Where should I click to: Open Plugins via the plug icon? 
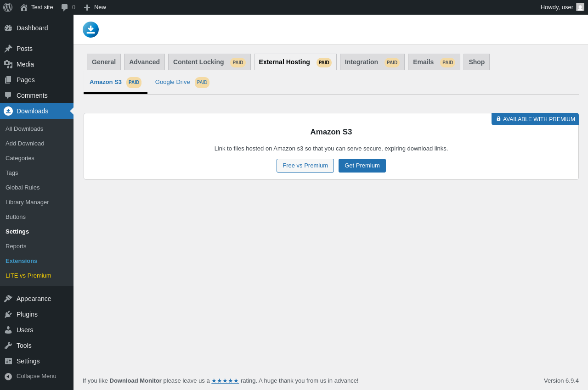point(8,314)
